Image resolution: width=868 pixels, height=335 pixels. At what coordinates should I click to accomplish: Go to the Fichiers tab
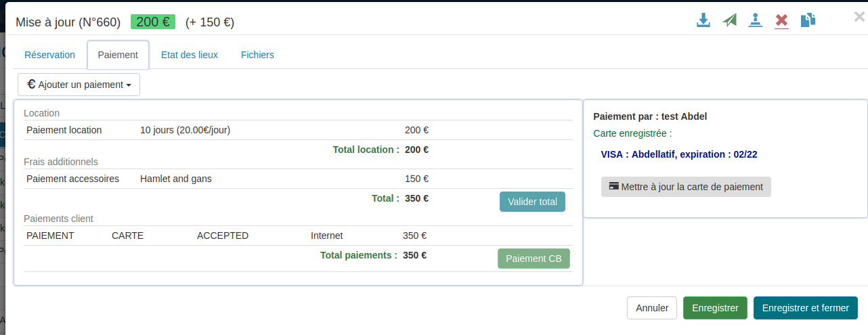click(x=257, y=55)
